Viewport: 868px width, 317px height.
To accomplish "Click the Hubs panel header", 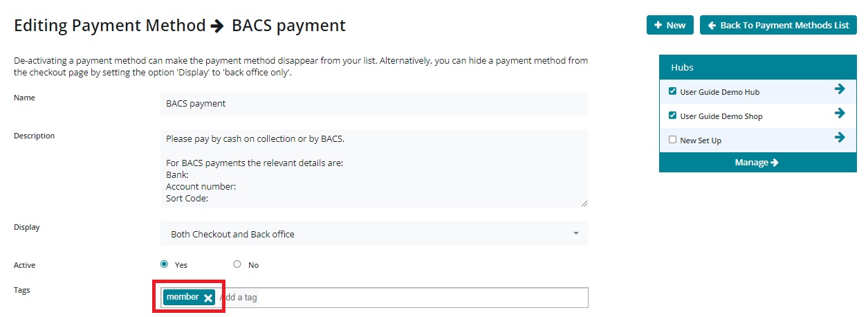I will [757, 67].
